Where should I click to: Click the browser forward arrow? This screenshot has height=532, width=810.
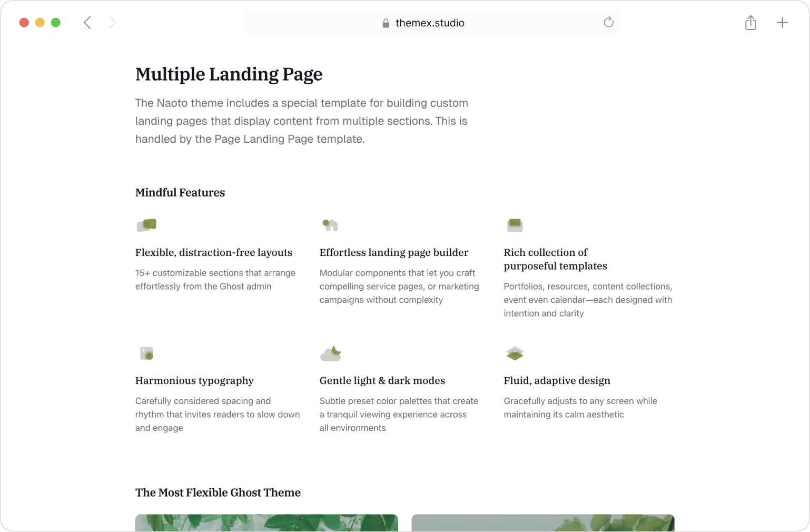pyautogui.click(x=112, y=23)
